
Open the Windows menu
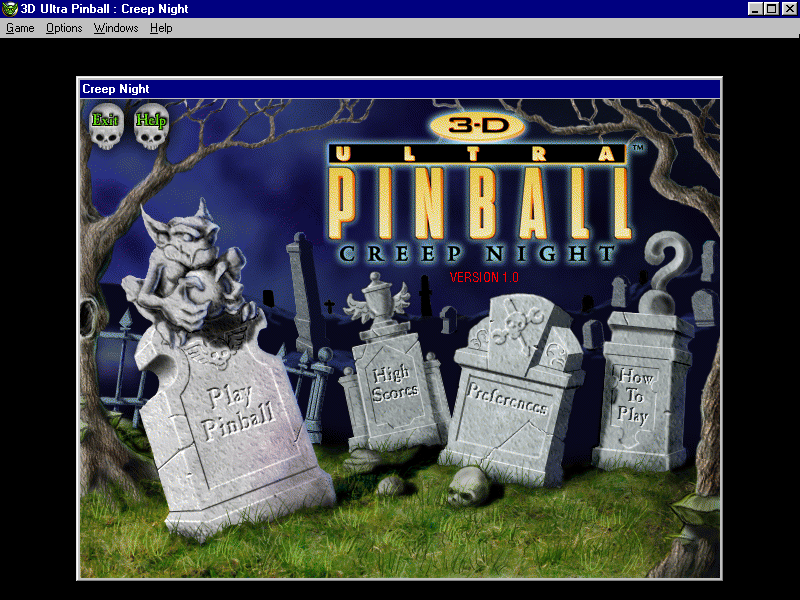pos(116,28)
